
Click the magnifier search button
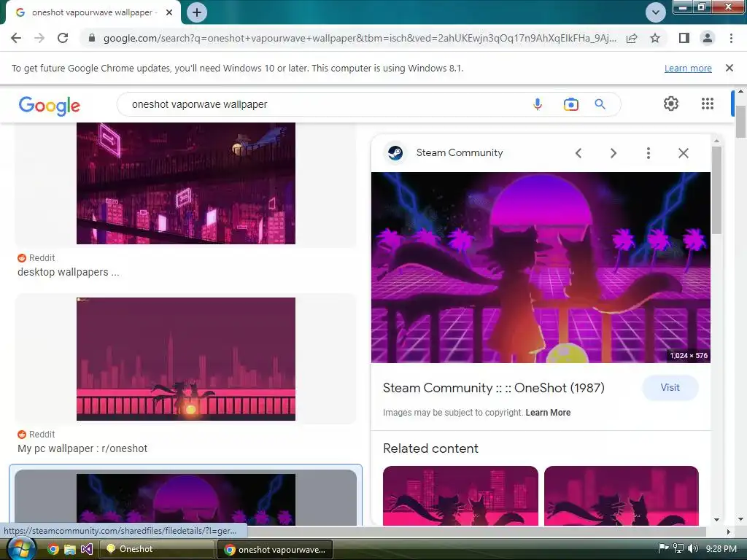(x=600, y=104)
